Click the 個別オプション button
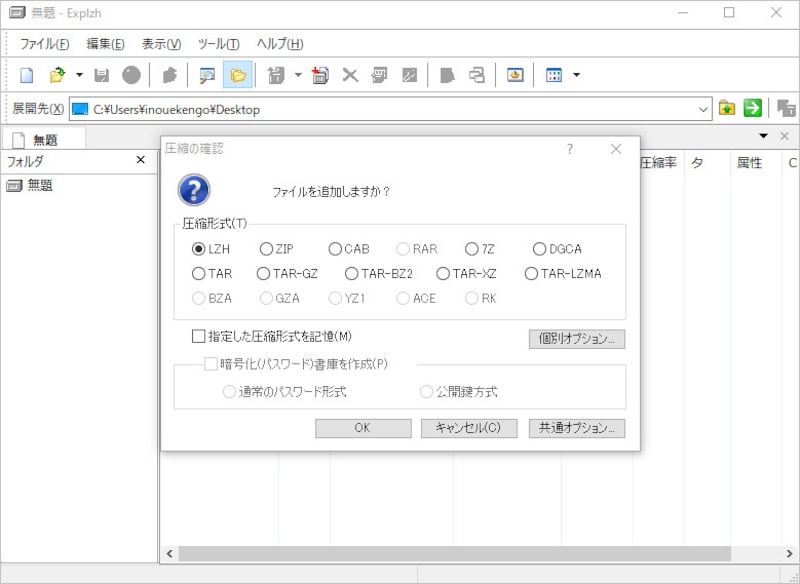Screen dimensions: 800x584 [x=577, y=339]
